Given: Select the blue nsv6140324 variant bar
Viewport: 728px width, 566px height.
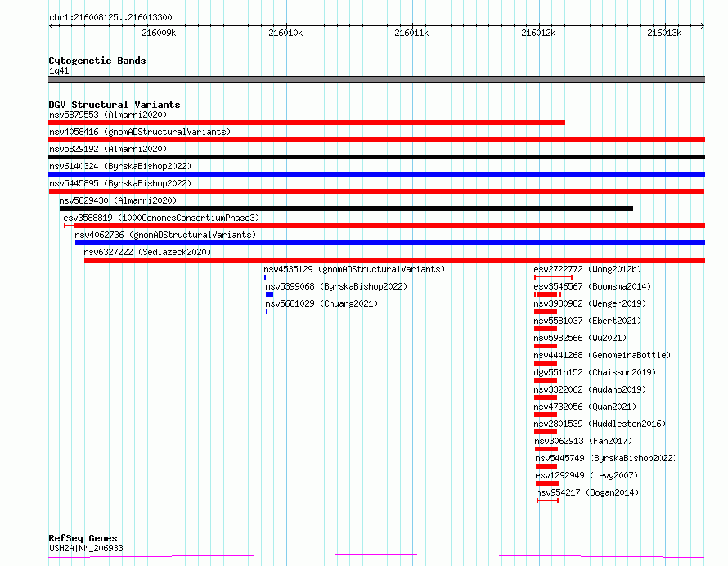Looking at the screenshot, I should pyautogui.click(x=376, y=174).
